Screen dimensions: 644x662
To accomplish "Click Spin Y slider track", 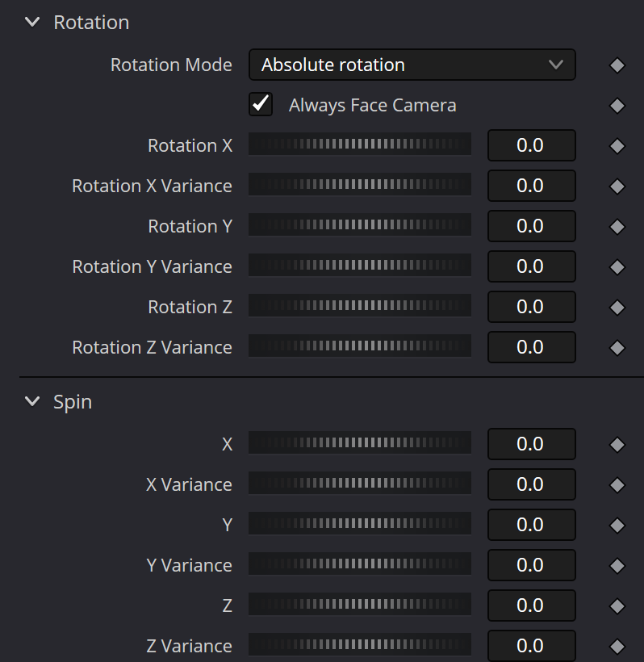I will tap(360, 523).
